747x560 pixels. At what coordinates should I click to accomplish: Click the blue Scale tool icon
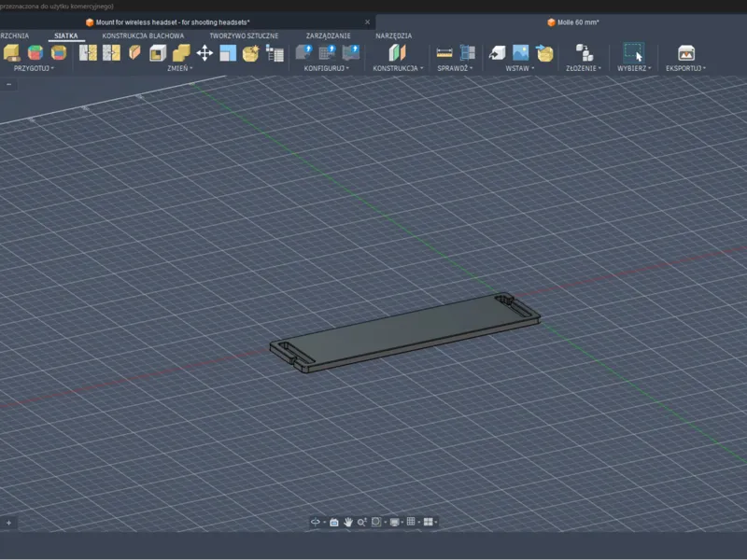(228, 53)
